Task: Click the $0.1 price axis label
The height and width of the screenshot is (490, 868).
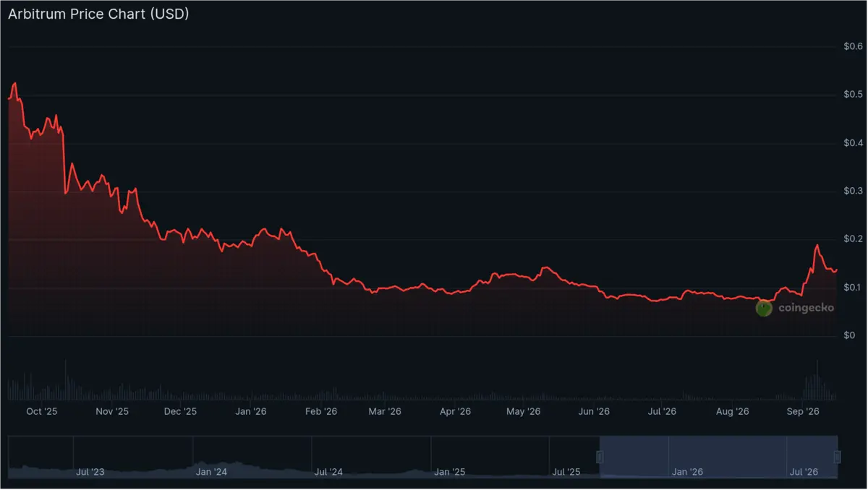Action: (853, 288)
